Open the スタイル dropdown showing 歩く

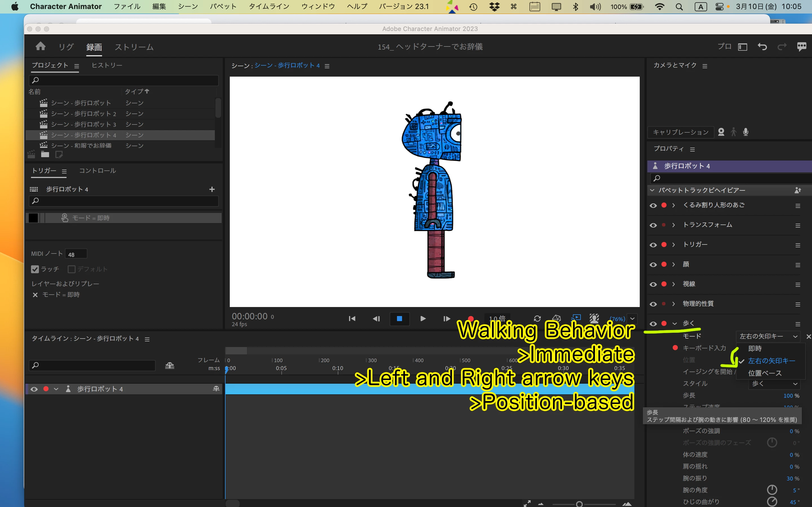[774, 384]
